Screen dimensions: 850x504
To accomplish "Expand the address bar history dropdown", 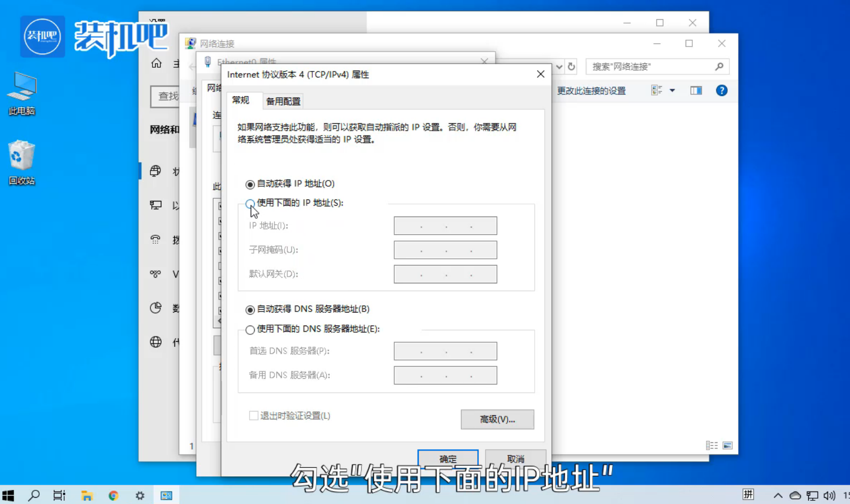I will coord(559,67).
